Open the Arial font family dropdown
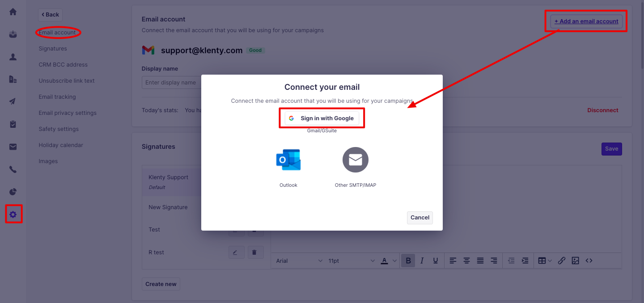This screenshot has width=644, height=303. click(299, 261)
